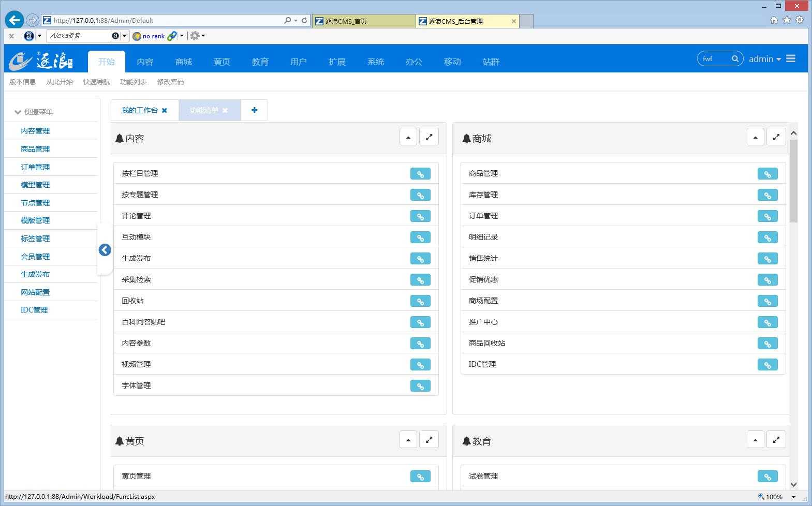The image size is (812, 506).
Task: Close the 功能清单 tab
Action: [225, 110]
